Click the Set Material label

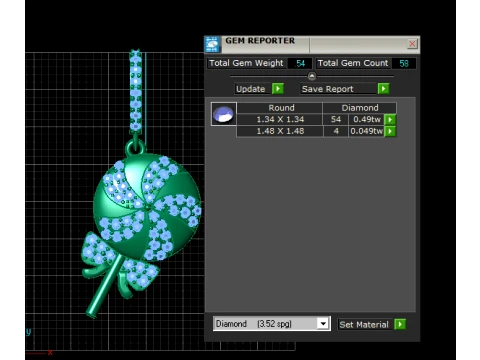click(364, 324)
